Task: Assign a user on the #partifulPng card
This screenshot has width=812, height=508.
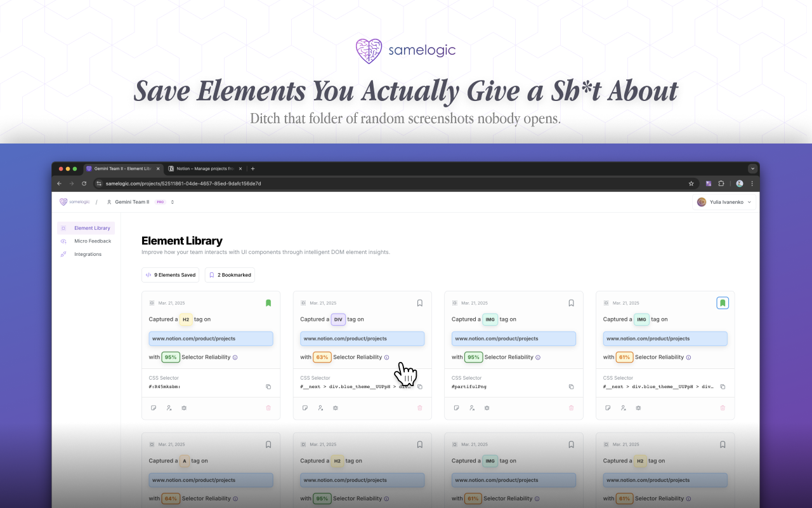Action: coord(471,408)
